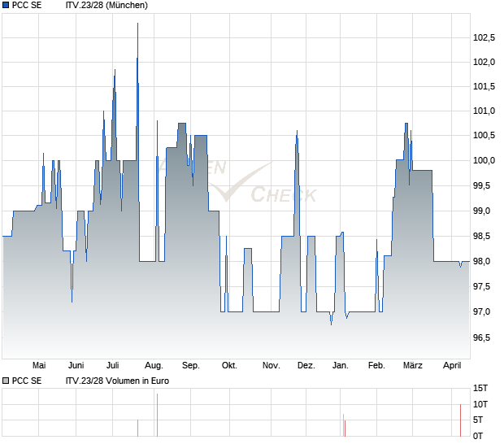Click the 102,5 price axis label
Viewport: 504px width, 444px height.
pyautogui.click(x=484, y=37)
